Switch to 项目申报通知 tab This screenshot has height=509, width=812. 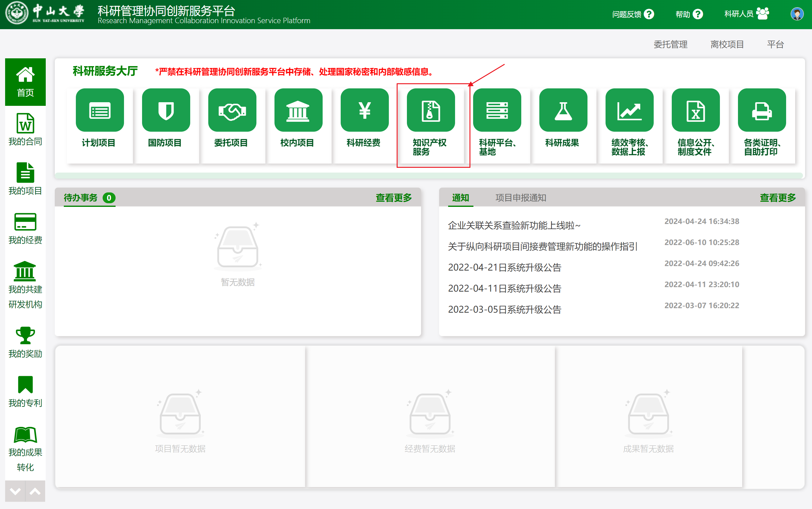click(x=521, y=198)
